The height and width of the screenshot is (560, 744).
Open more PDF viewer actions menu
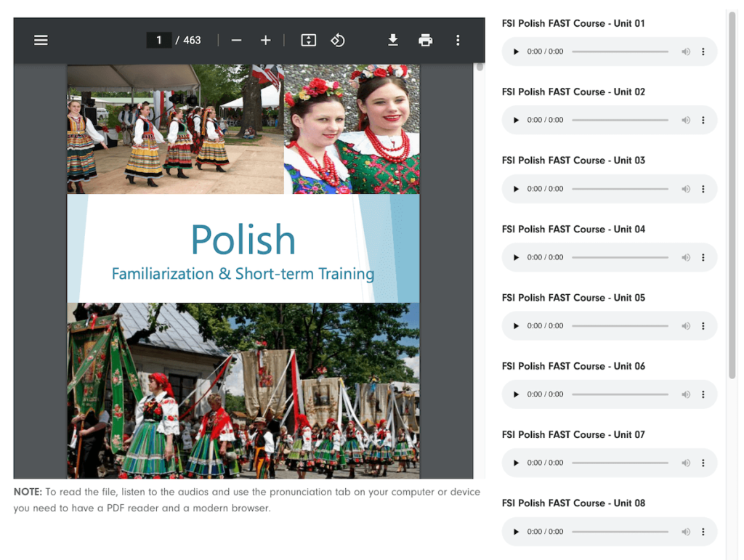pyautogui.click(x=458, y=40)
